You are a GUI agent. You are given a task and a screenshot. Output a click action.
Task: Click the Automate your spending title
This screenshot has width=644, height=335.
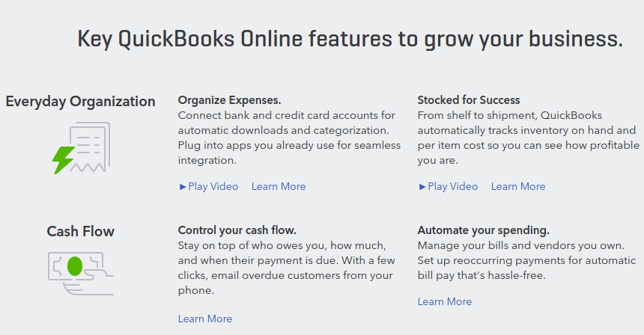pos(484,230)
